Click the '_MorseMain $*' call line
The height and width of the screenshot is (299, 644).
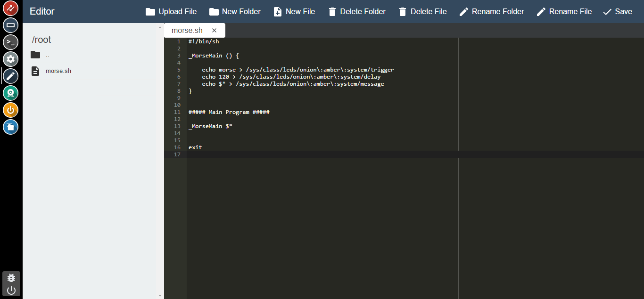[210, 126]
